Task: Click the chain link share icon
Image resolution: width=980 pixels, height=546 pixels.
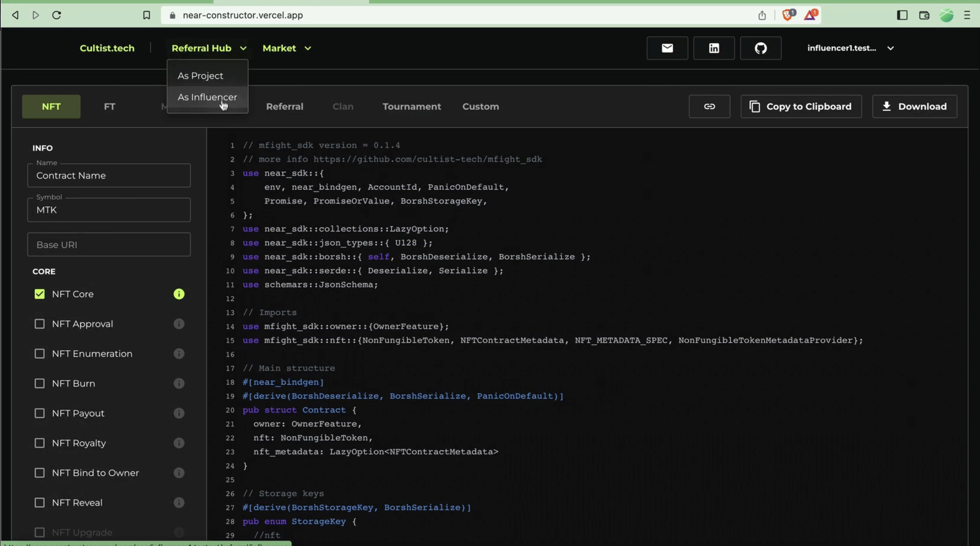Action: [709, 107]
